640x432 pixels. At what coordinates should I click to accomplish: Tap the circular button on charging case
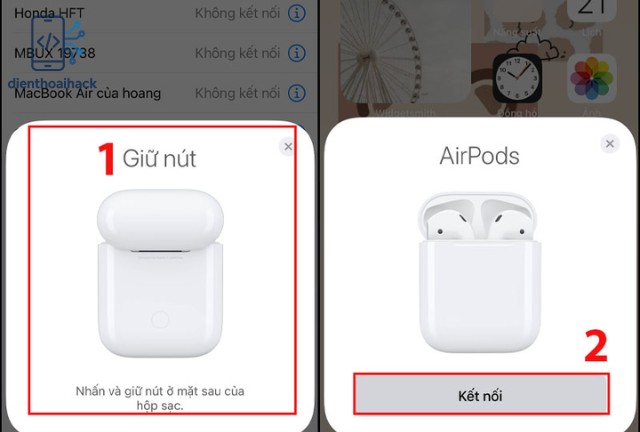[x=160, y=319]
